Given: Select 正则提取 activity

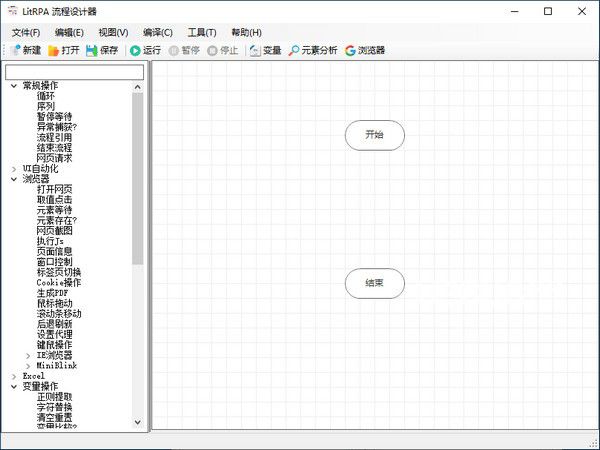Looking at the screenshot, I should (x=54, y=397).
